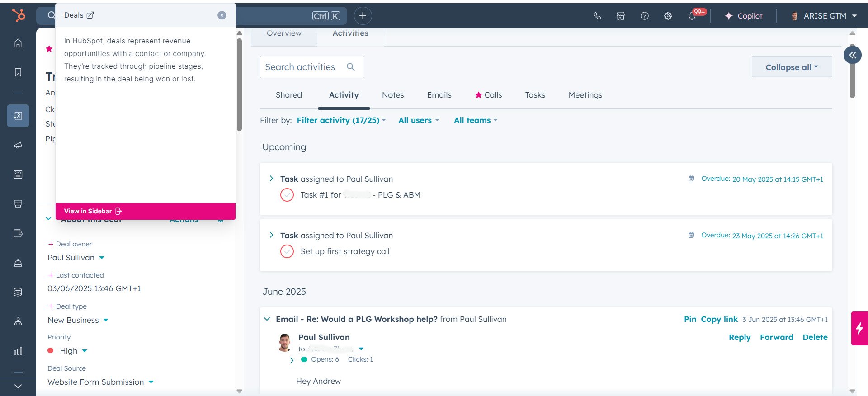868x396 pixels.
Task: Switch to the Activities tab
Action: pos(350,33)
